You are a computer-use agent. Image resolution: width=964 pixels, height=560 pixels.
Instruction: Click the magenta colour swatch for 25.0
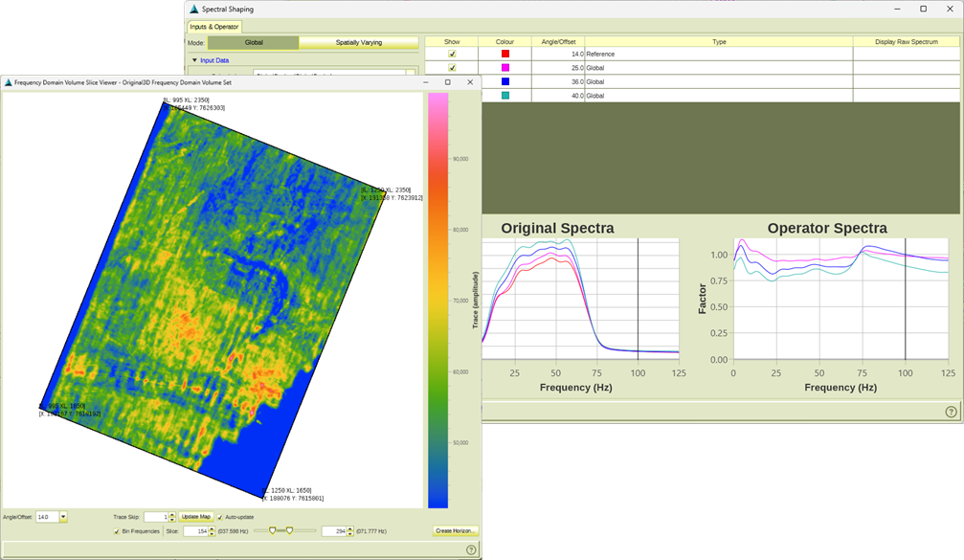[x=505, y=68]
